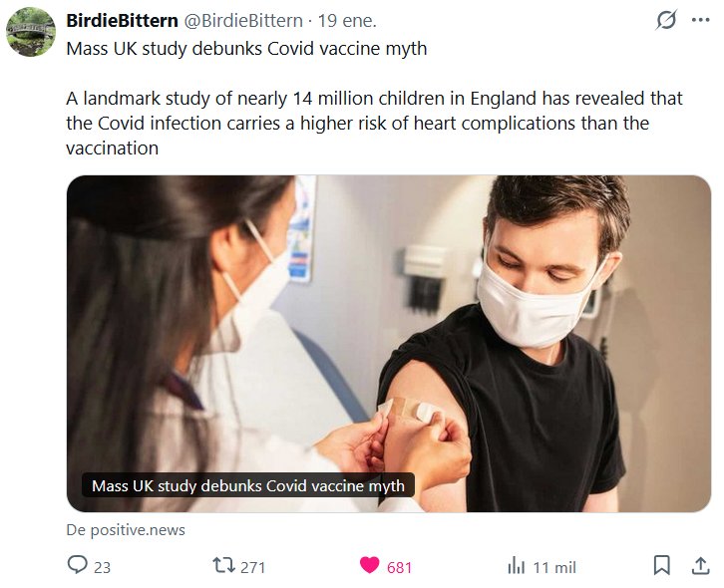Click the 'De positive.news' source link
724x588 pixels.
126,530
